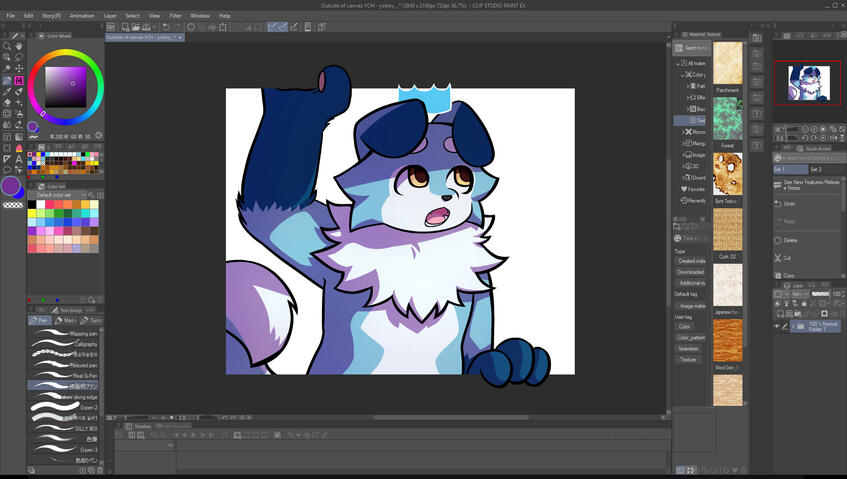Collapse the All materials tree node
This screenshot has width=847, height=479.
(678, 63)
